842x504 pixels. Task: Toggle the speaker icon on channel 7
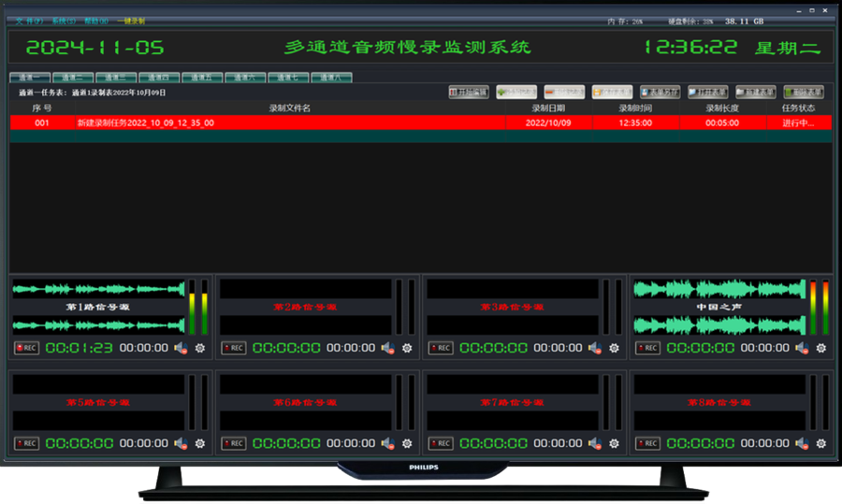tap(595, 443)
